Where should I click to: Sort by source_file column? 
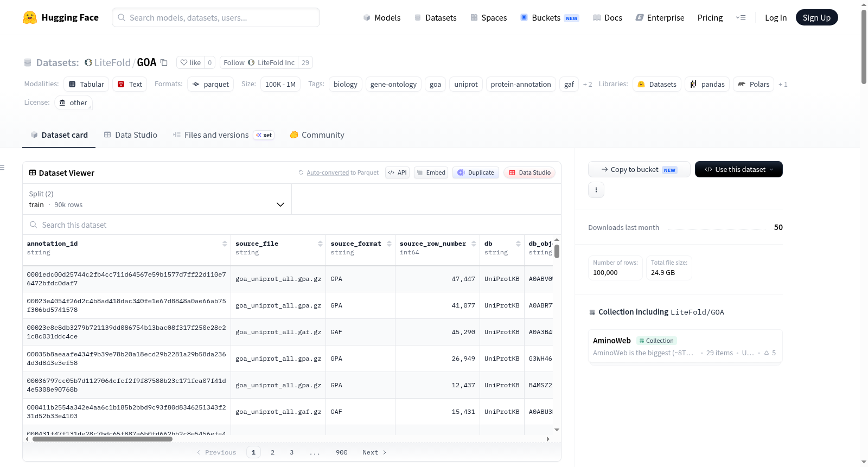coord(320,244)
